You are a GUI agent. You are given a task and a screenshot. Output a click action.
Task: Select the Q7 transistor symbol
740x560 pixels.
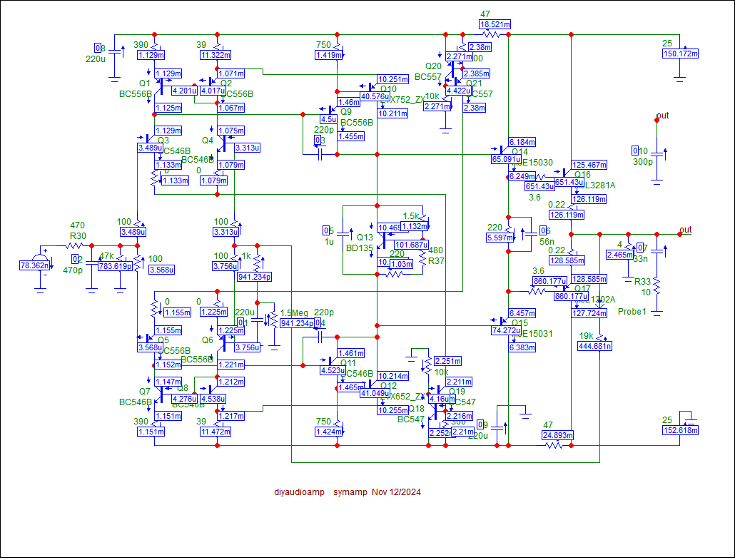(x=158, y=394)
